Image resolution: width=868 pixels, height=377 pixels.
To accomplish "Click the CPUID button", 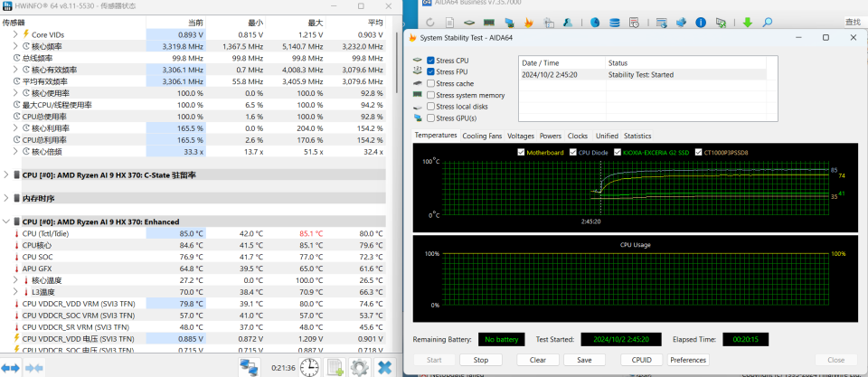I will pos(642,360).
